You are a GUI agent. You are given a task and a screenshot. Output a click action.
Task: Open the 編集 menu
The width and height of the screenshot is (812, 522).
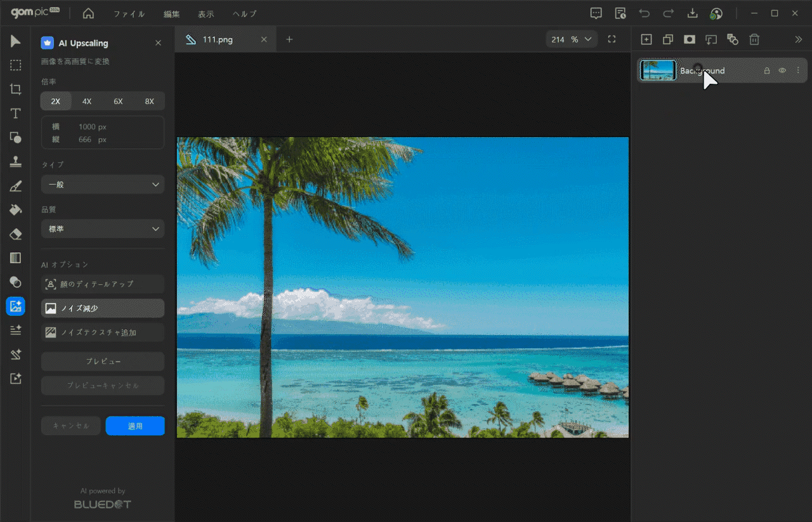(x=171, y=14)
